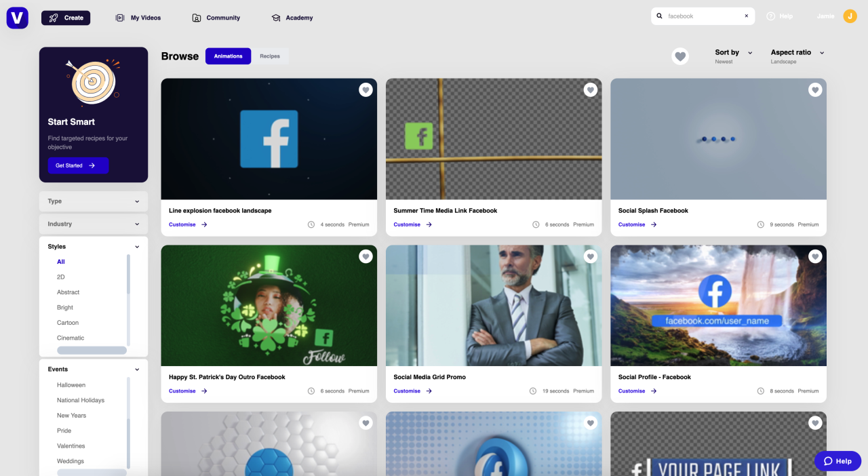Open the Help chat widget

pyautogui.click(x=837, y=460)
